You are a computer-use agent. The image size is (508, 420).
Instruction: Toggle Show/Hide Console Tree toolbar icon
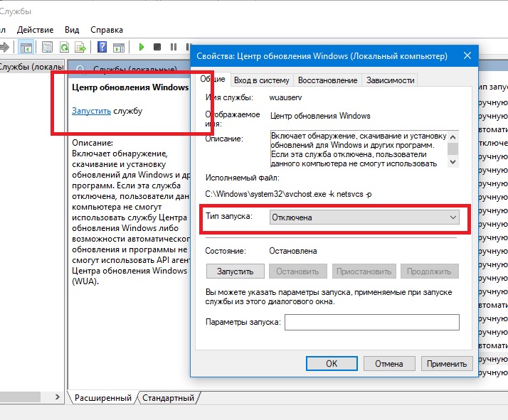coord(26,47)
